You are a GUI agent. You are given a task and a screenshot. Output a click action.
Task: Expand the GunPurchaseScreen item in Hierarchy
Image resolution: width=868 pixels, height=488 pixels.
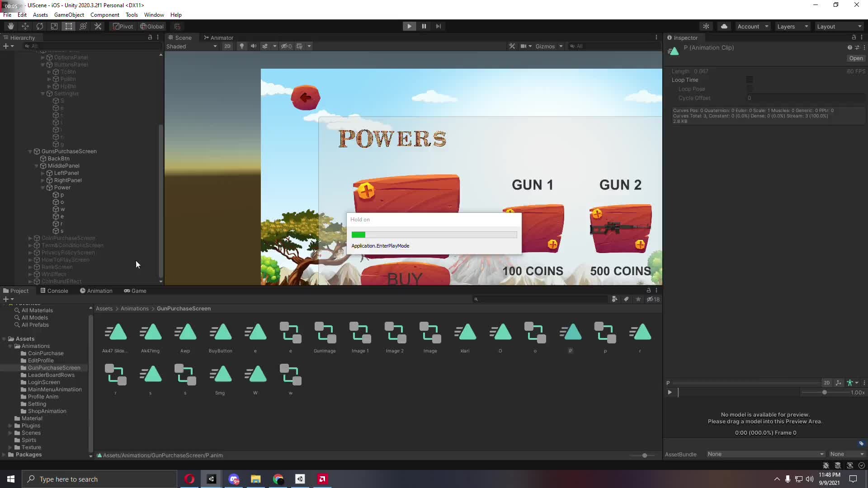(x=29, y=151)
